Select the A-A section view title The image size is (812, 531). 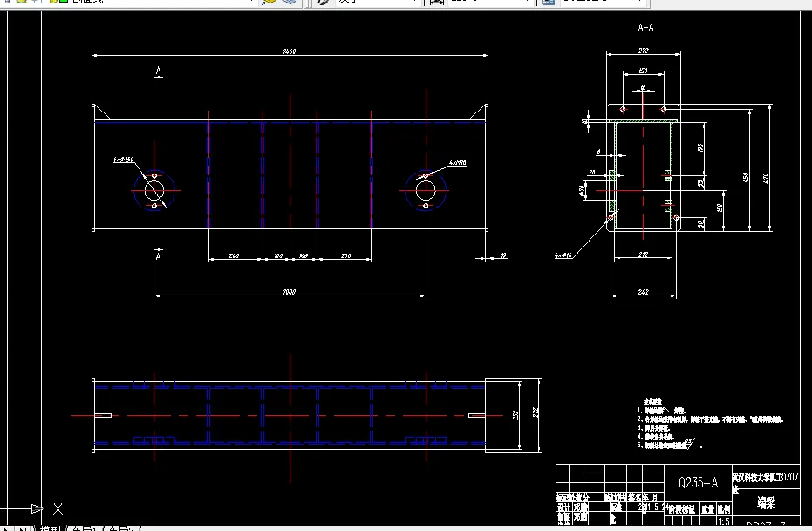tap(645, 27)
